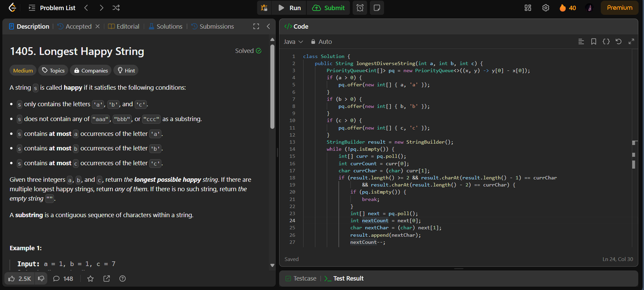Click the Medium difficulty tag

[x=23, y=71]
